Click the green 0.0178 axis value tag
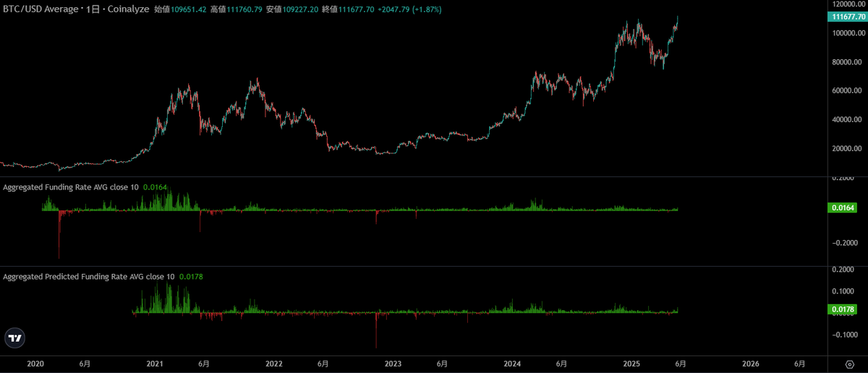 [843, 309]
